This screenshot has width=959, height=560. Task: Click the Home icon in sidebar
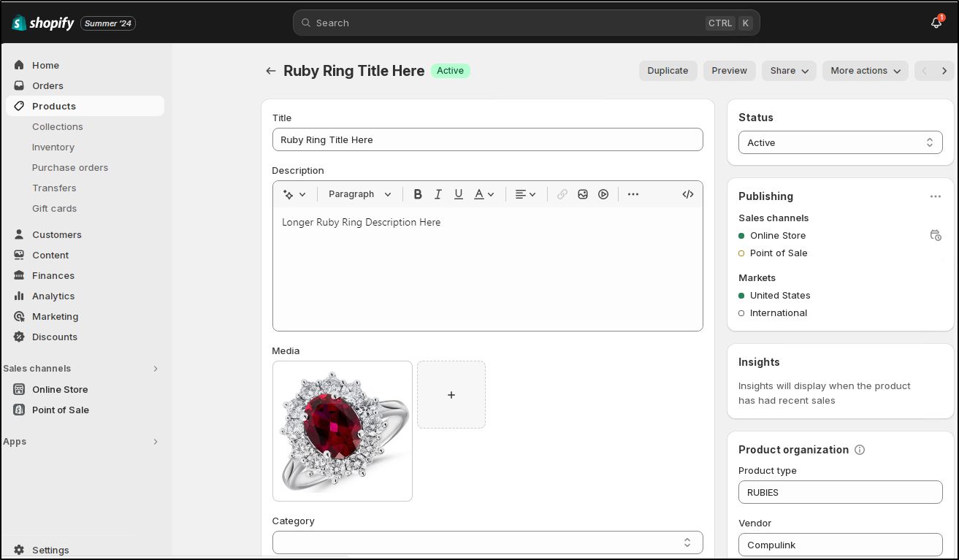click(19, 65)
